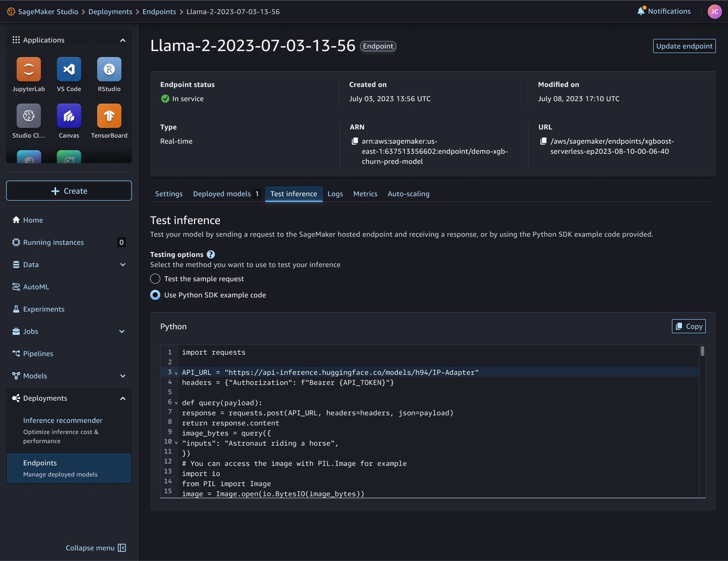Image resolution: width=728 pixels, height=561 pixels.
Task: Copy the endpoint ARN to clipboard
Action: pyautogui.click(x=355, y=141)
